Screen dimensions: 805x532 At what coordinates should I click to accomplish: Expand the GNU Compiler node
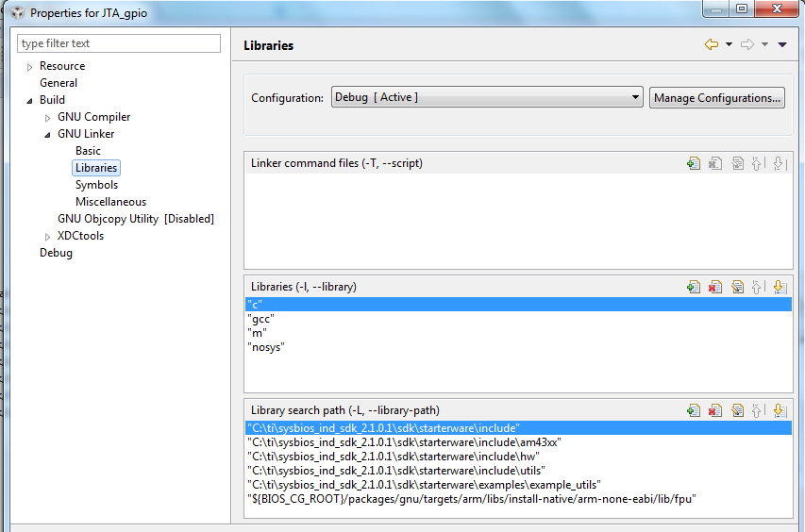47,118
